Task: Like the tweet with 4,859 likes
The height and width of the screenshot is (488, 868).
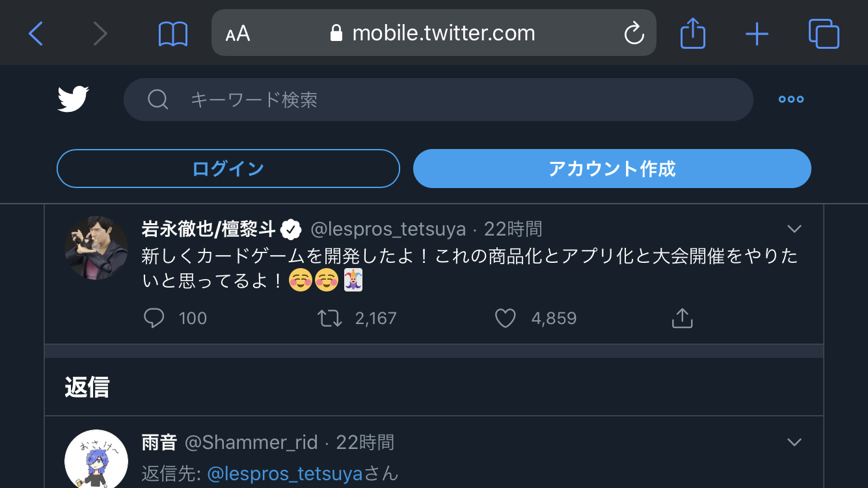Action: pyautogui.click(x=506, y=318)
